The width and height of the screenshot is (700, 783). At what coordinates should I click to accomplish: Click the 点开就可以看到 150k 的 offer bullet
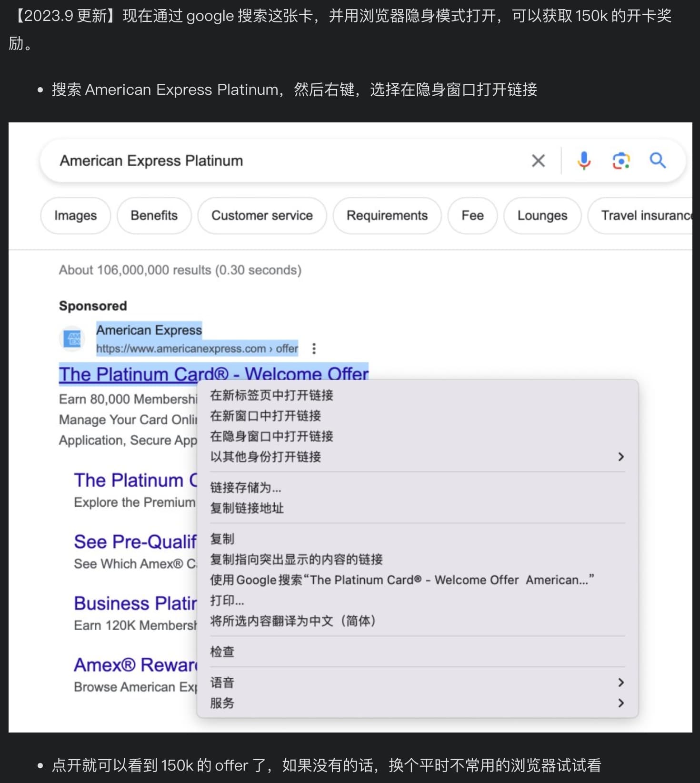tap(326, 765)
